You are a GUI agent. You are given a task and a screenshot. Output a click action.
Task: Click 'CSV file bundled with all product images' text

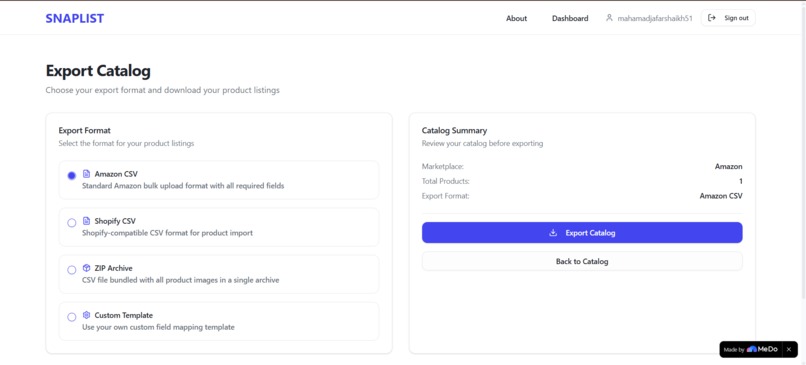tap(181, 280)
